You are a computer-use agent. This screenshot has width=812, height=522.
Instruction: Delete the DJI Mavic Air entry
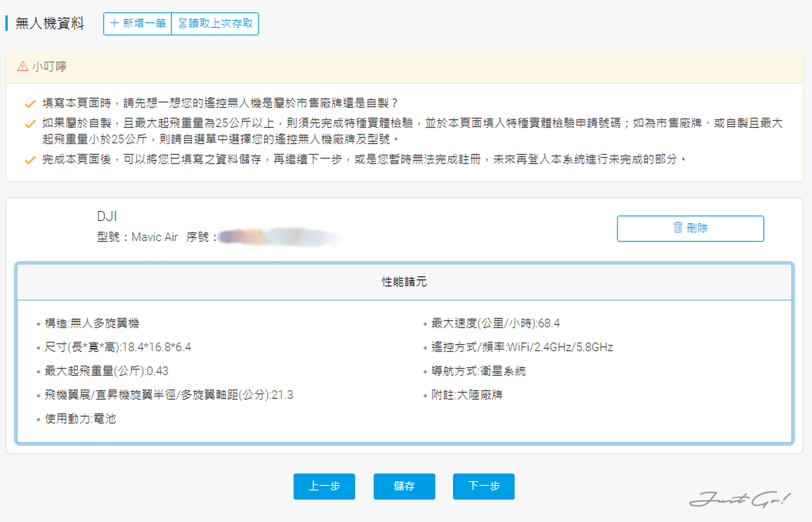point(690,228)
